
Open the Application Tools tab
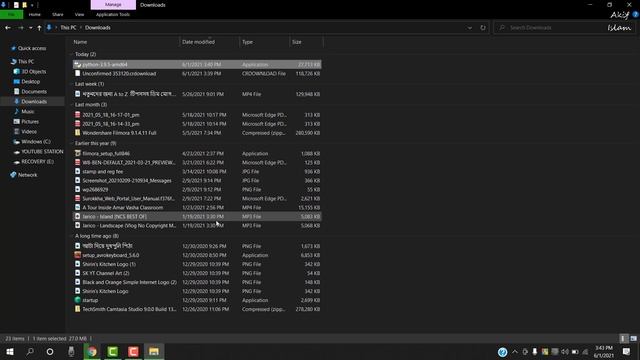click(113, 14)
